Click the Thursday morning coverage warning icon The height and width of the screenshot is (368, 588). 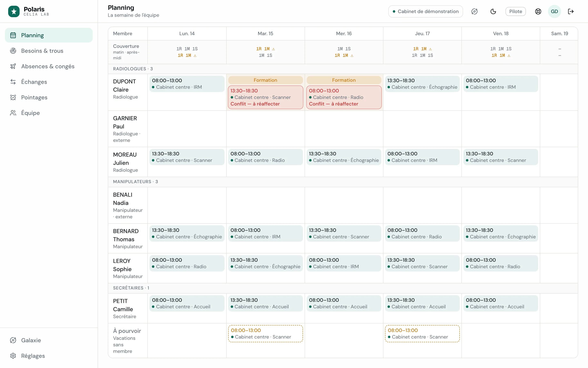(430, 49)
